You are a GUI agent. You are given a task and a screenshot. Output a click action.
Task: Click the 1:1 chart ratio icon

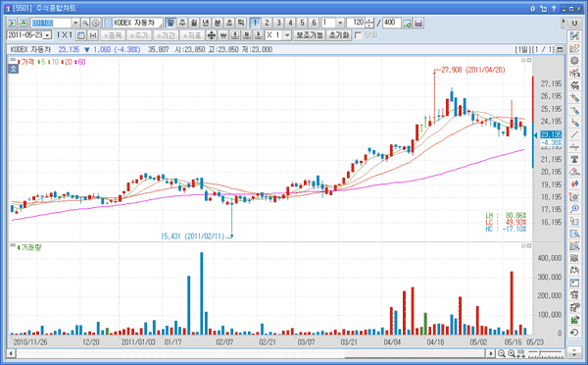coord(93,35)
